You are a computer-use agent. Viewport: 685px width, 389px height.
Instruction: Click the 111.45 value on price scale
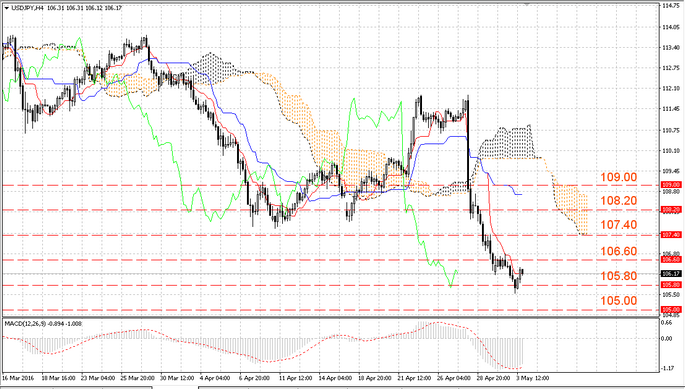(671, 109)
